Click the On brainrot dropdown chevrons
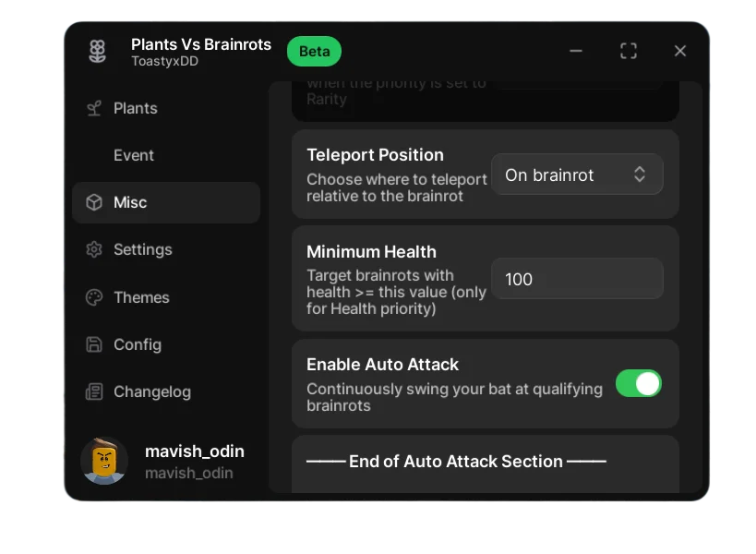 pyautogui.click(x=640, y=175)
